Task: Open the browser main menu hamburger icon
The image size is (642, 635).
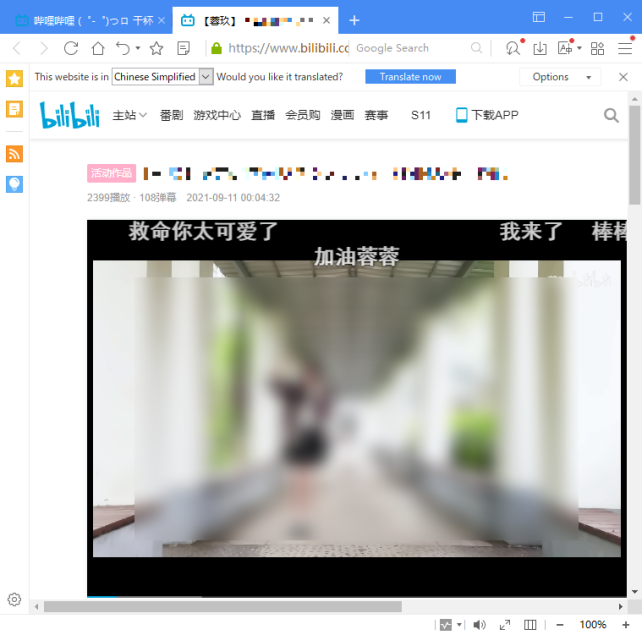Action: (x=625, y=48)
